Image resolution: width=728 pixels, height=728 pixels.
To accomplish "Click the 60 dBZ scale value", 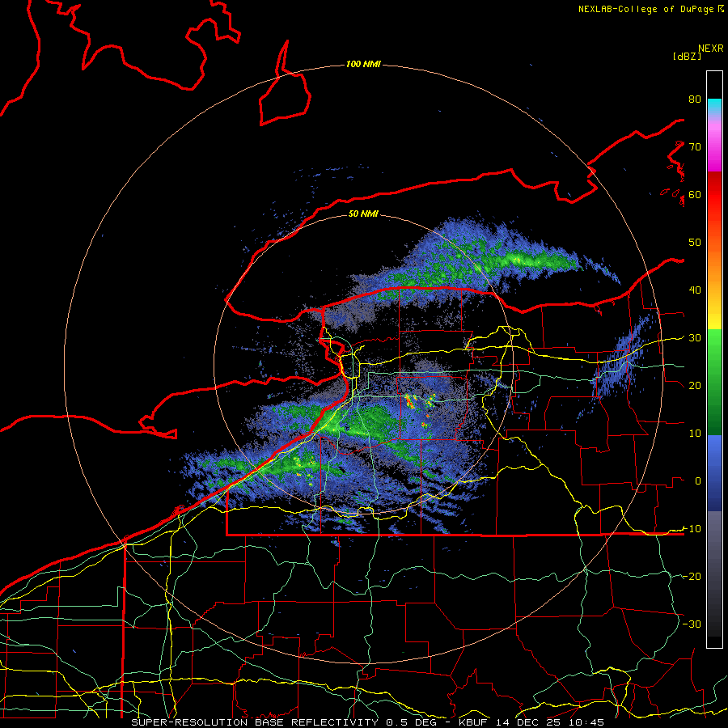I will pos(695,195).
